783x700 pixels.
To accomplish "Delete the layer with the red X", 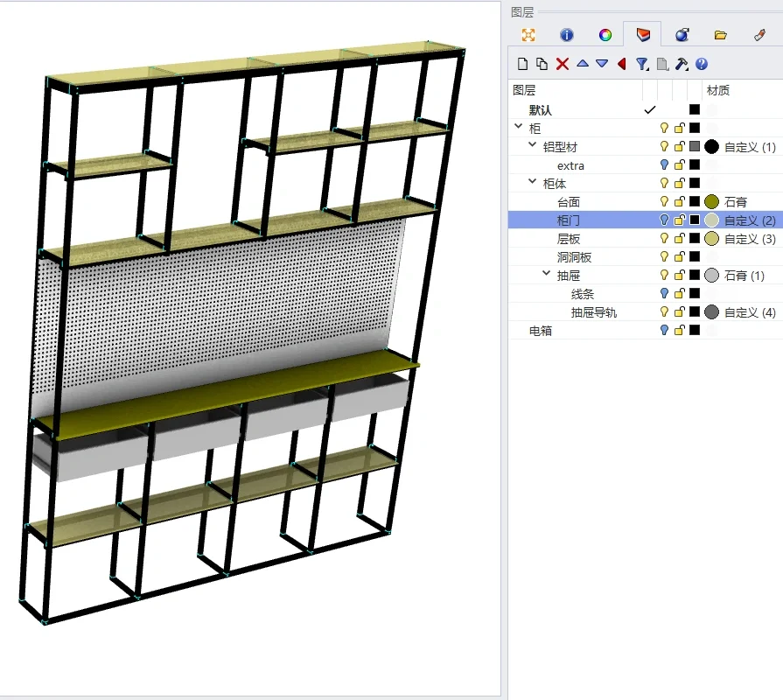I will [x=563, y=64].
